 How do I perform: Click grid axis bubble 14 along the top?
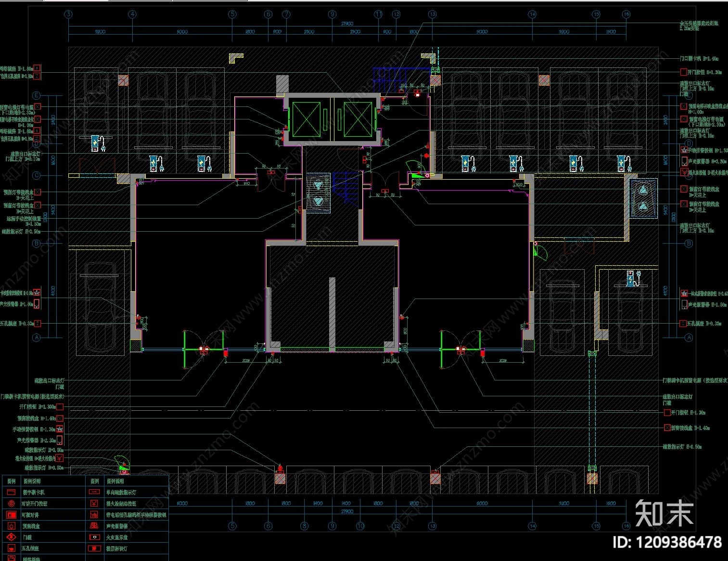click(x=532, y=14)
